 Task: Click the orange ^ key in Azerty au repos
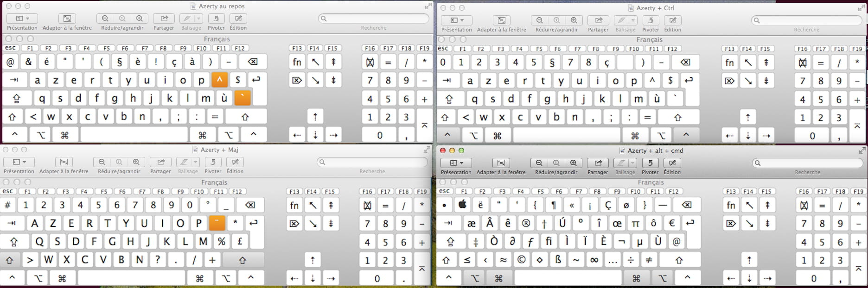219,80
